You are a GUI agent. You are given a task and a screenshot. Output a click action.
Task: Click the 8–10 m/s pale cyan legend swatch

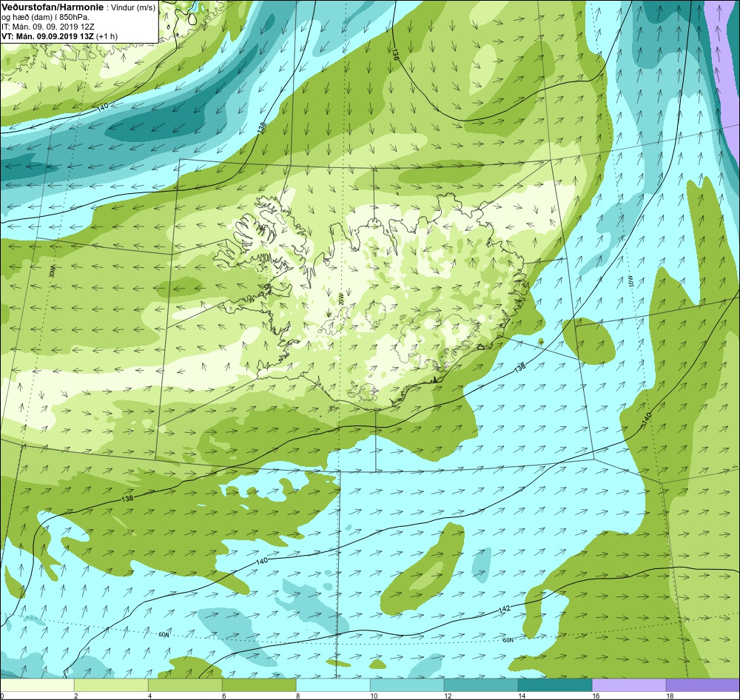333,684
